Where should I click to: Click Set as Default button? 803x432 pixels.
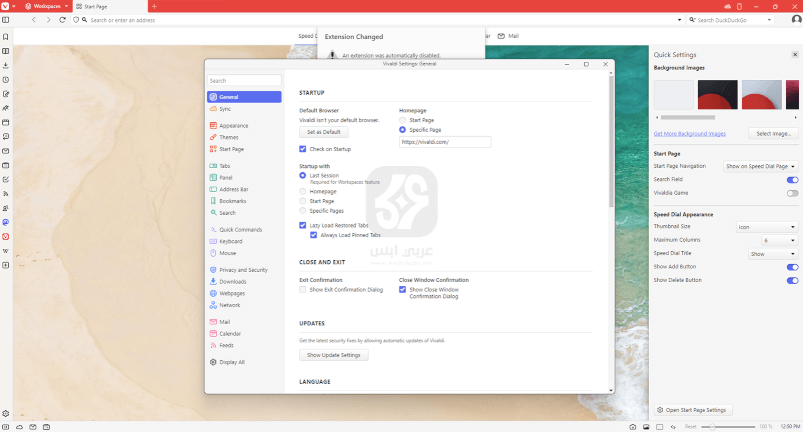(x=324, y=132)
